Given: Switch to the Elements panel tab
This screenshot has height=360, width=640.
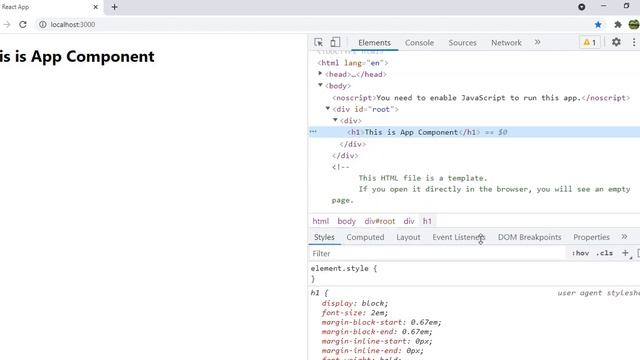Looking at the screenshot, I should click(374, 42).
